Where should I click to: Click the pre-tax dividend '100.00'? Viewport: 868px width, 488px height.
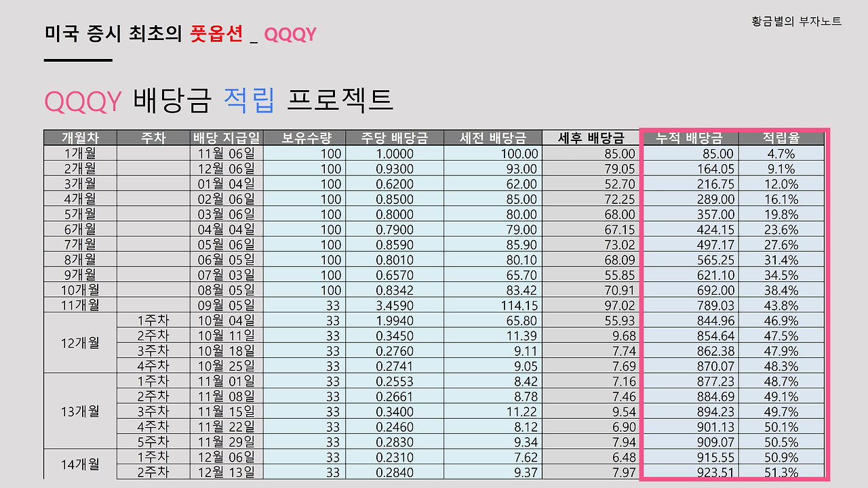pos(519,154)
